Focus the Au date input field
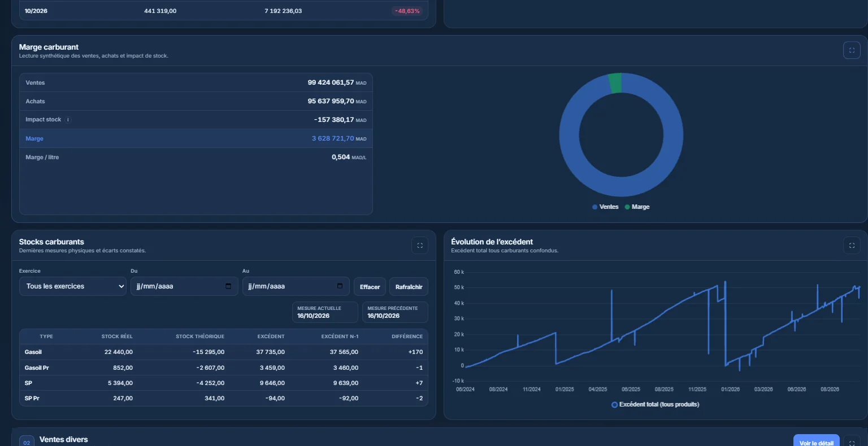Image resolution: width=868 pixels, height=446 pixels. click(x=296, y=286)
